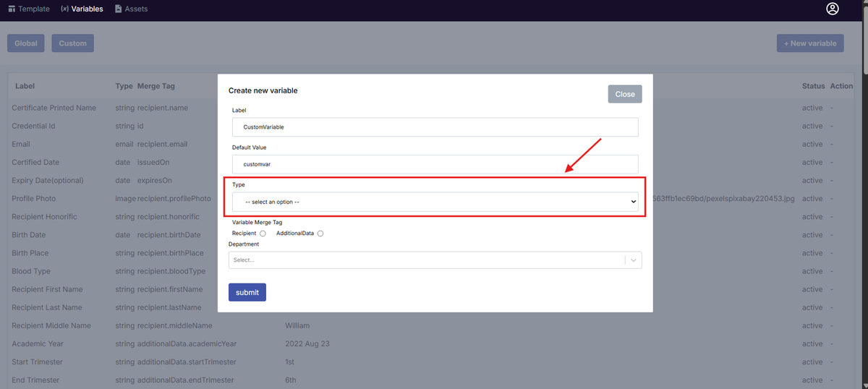Click the Blood Type row label
Viewport: 868px width, 389px height.
(x=31, y=271)
